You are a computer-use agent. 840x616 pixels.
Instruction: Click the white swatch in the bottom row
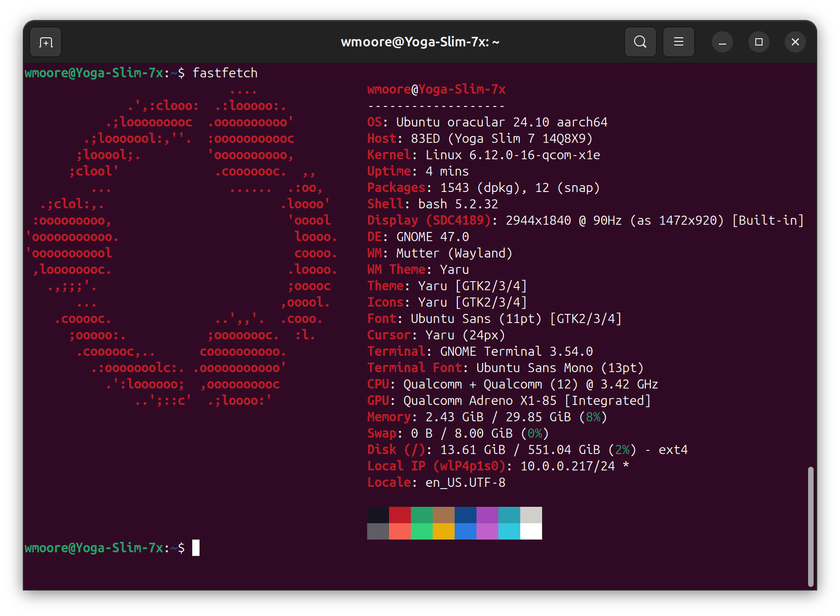(x=531, y=532)
